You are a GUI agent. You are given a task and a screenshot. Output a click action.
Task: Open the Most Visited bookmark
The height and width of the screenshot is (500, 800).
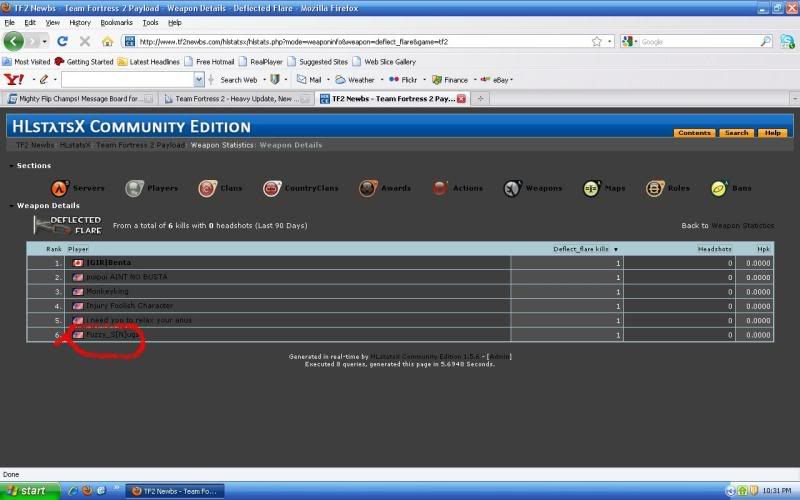(x=26, y=62)
